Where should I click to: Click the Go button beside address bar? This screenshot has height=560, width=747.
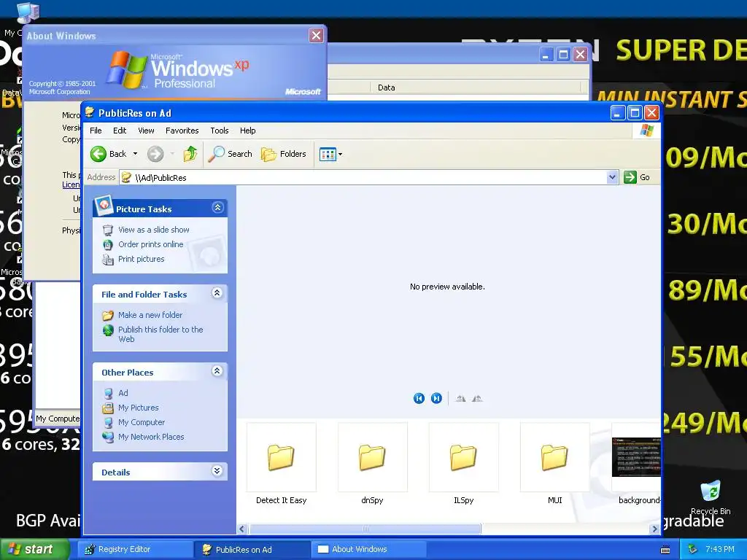click(637, 177)
